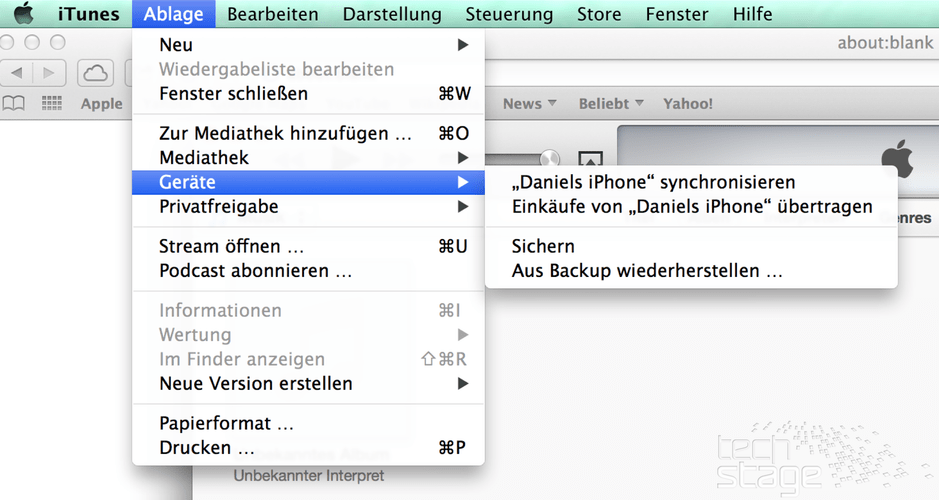
Task: Expand the Neu submenu
Action: point(308,45)
